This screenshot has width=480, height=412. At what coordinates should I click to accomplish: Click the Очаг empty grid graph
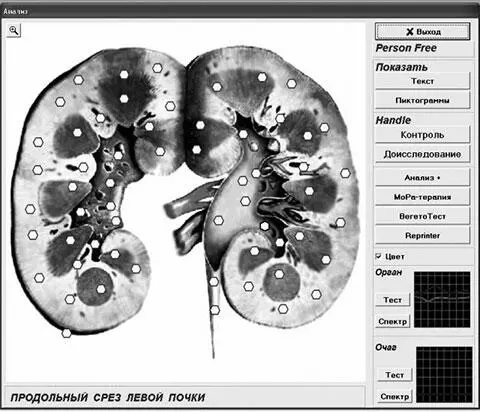point(444,374)
